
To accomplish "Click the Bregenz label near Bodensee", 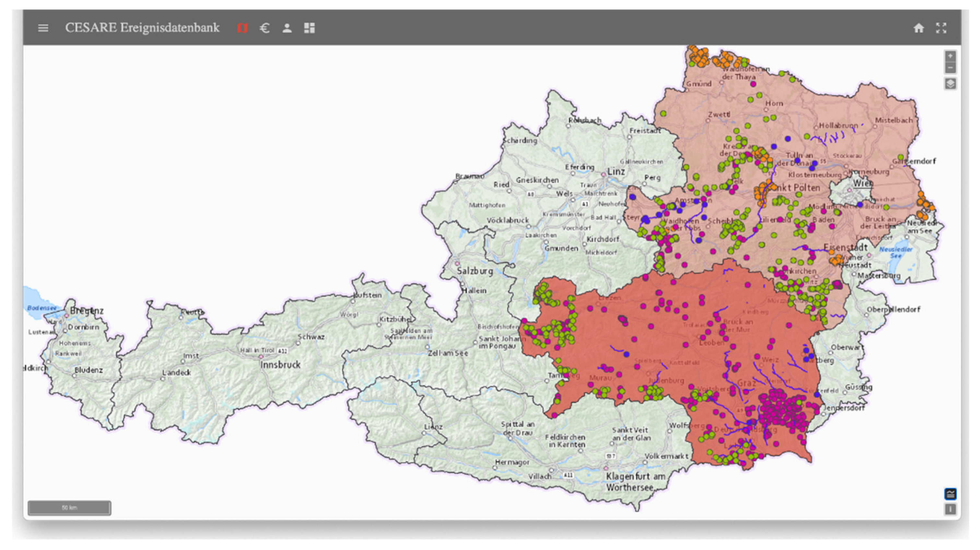I will pos(87,311).
